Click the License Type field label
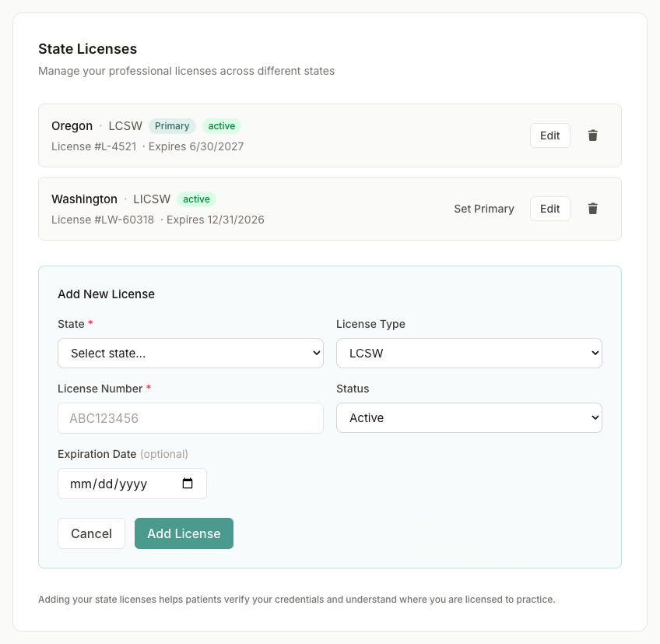Image resolution: width=660 pixels, height=644 pixels. (x=370, y=324)
